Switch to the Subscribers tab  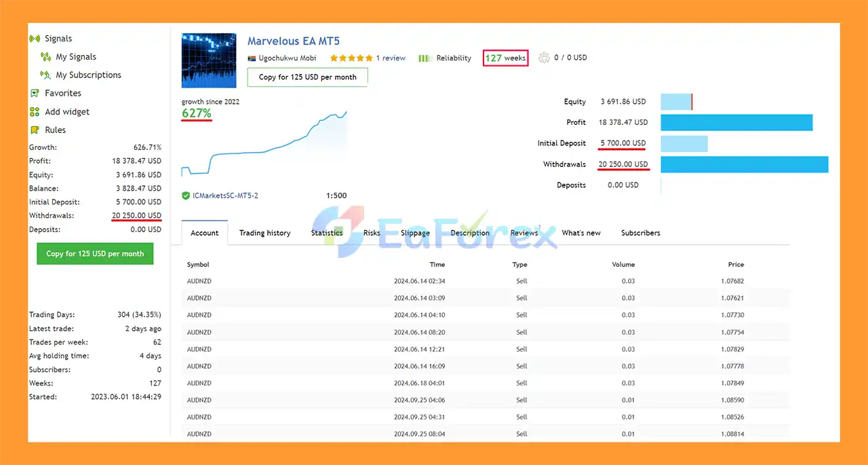click(640, 233)
